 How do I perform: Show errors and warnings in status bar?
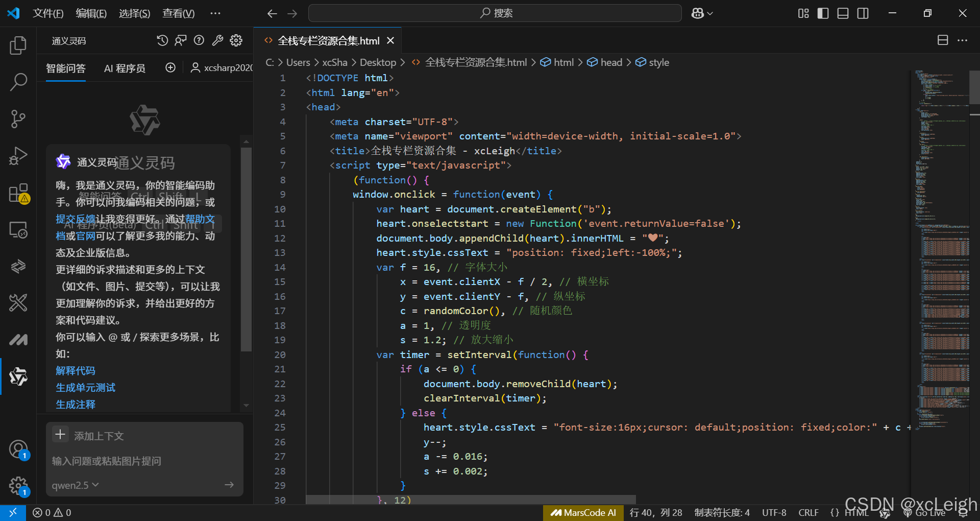52,512
